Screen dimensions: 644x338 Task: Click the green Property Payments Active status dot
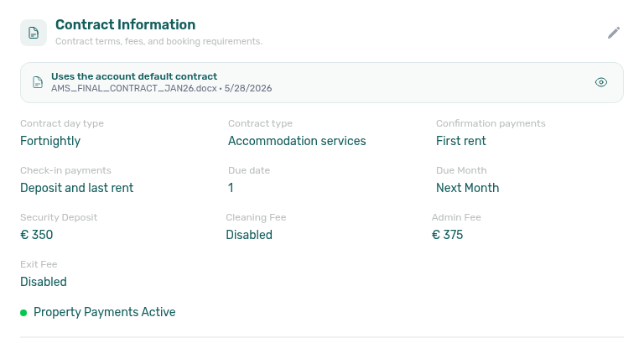coord(23,313)
